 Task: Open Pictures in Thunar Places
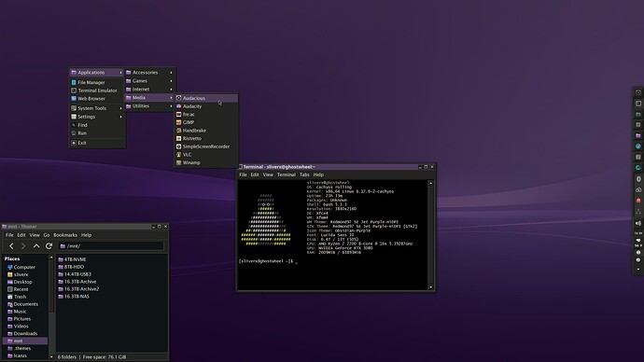pyautogui.click(x=24, y=319)
